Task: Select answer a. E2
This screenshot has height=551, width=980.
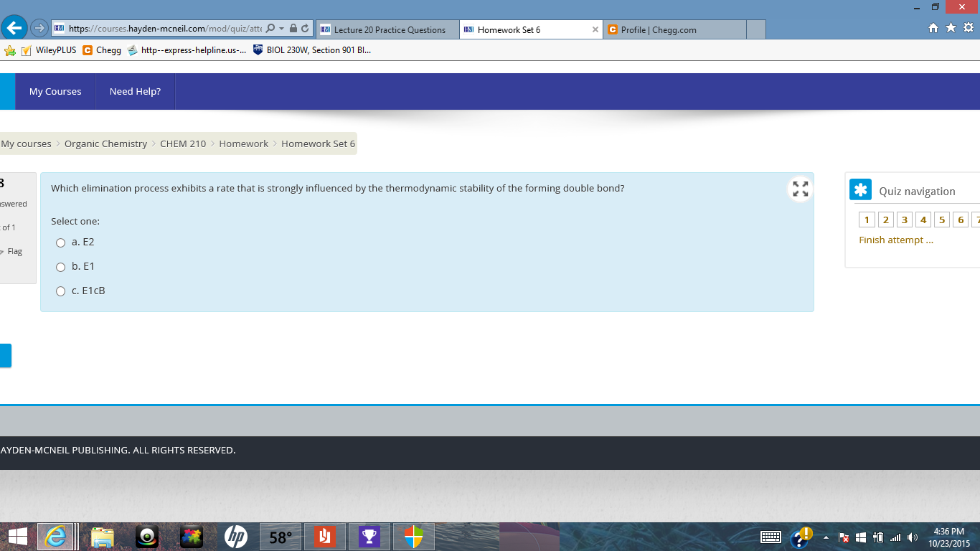Action: 61,242
